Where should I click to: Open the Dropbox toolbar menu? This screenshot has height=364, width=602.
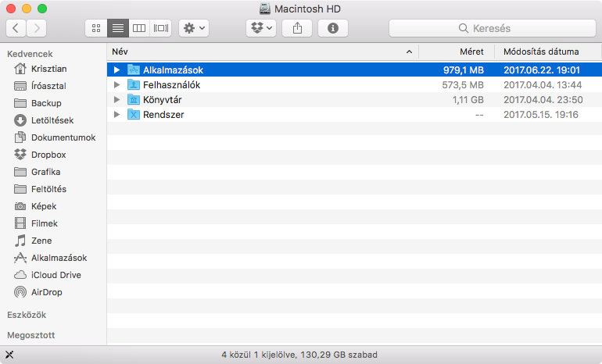(261, 28)
